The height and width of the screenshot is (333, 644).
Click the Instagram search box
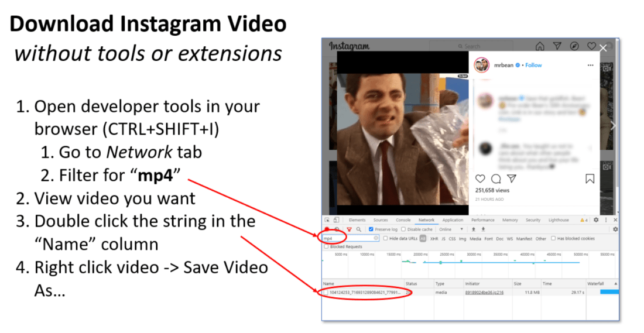pyautogui.click(x=471, y=46)
